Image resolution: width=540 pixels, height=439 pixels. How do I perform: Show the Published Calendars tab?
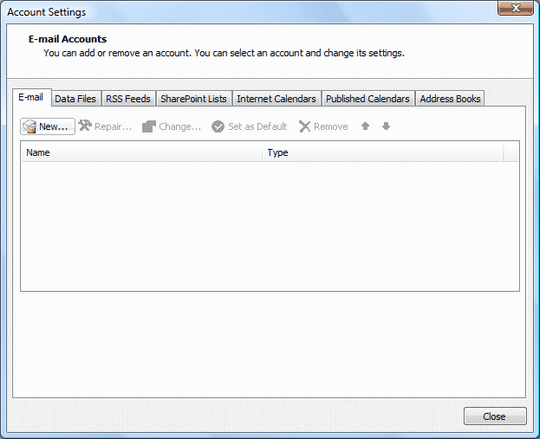click(367, 99)
